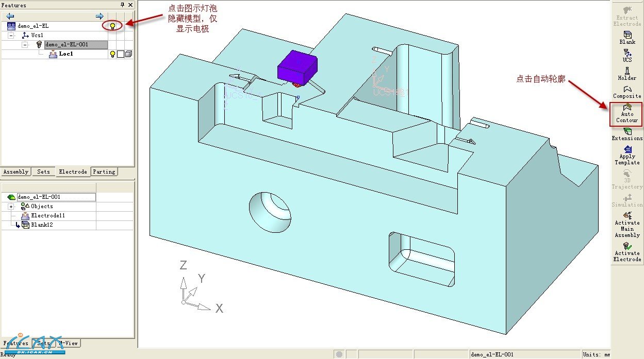Click the back arrow in Features panel
This screenshot has height=359, width=644.
click(10, 16)
